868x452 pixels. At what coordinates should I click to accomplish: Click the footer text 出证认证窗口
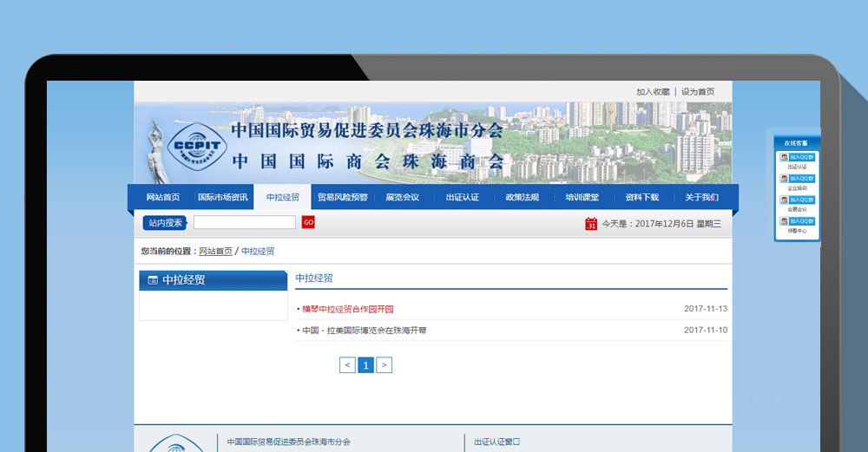pos(496,442)
